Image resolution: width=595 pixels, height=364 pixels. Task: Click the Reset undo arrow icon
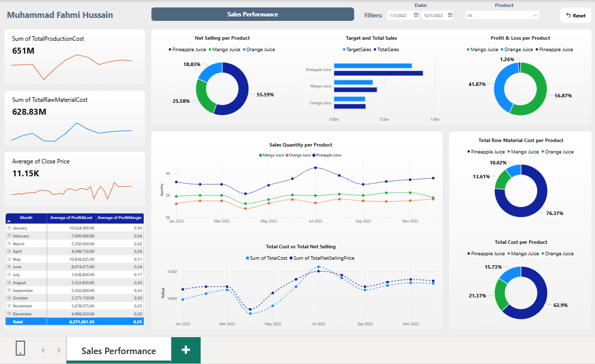tap(568, 15)
